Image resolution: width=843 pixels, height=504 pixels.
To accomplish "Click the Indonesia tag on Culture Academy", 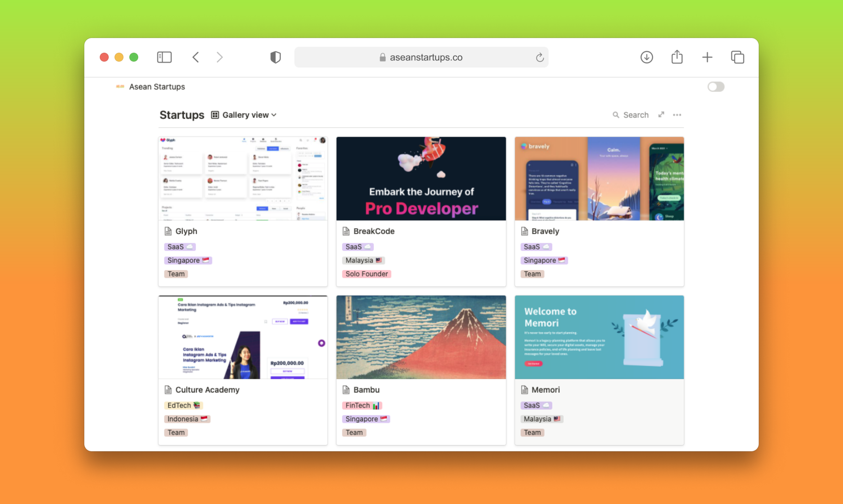I will 187,419.
